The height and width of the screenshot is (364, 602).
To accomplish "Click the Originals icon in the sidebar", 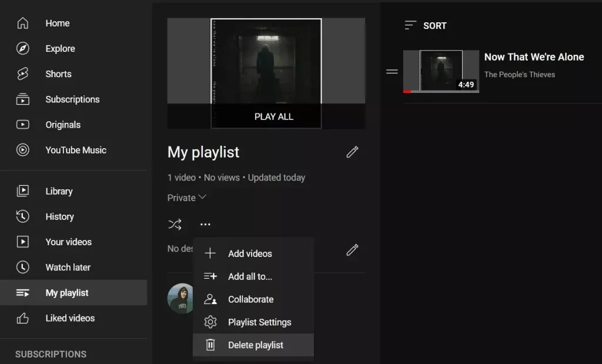I will [x=23, y=125].
